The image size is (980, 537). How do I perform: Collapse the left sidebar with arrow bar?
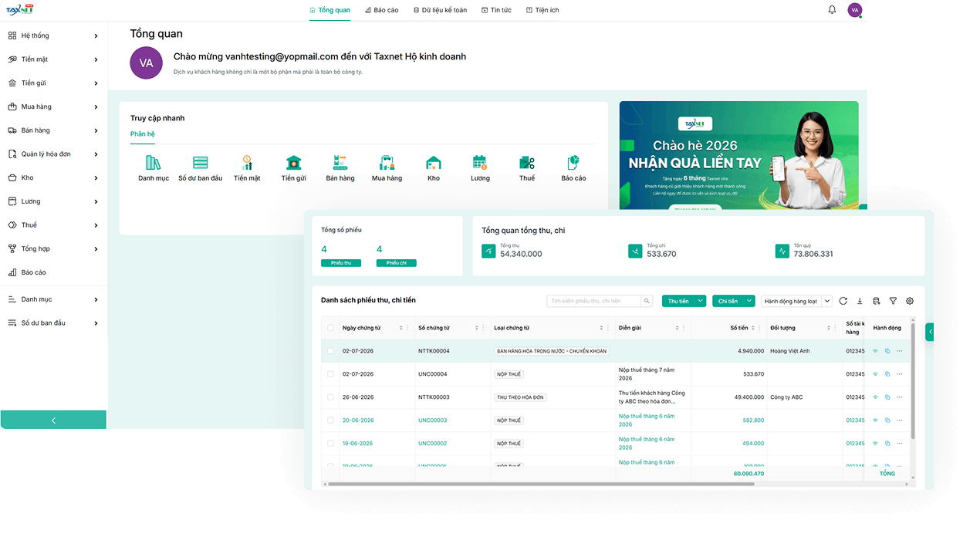53,420
